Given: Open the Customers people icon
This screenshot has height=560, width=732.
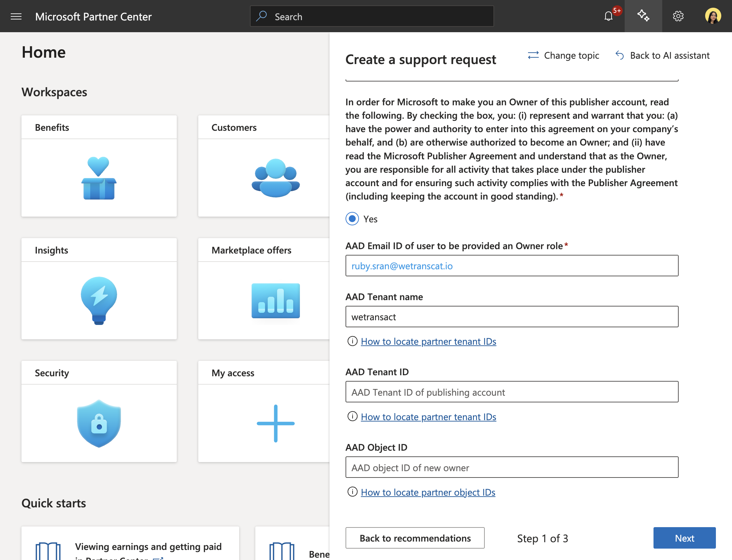Looking at the screenshot, I should [x=275, y=178].
